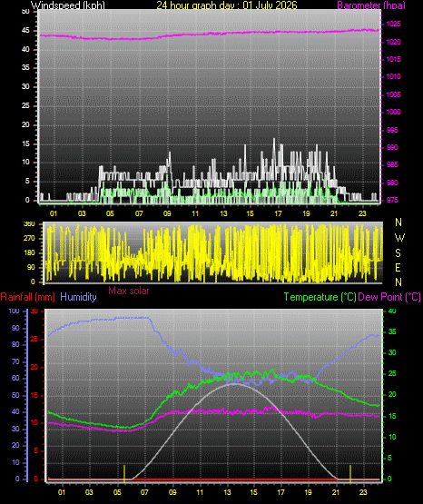
Task: Click the E compass letter
Action: [x=398, y=268]
